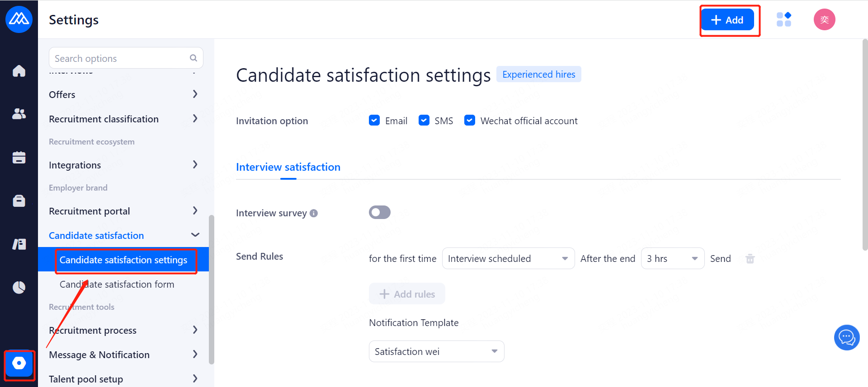Image resolution: width=868 pixels, height=387 pixels.
Task: Open Candidate satisfaction form menu item
Action: click(x=117, y=284)
